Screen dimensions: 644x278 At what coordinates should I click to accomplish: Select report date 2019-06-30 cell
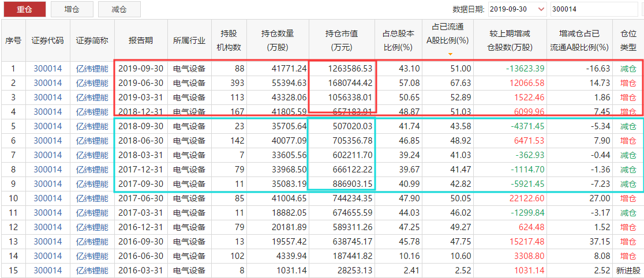(141, 84)
